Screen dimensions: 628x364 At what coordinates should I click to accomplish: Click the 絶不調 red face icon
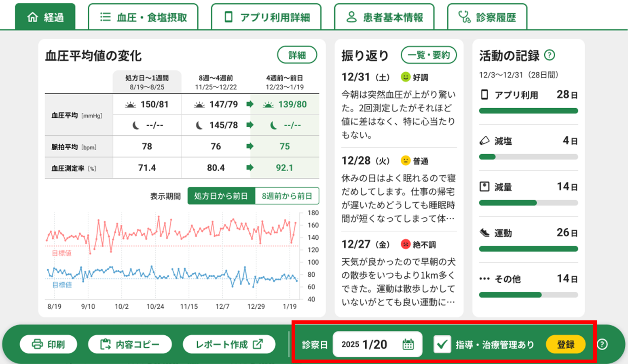click(405, 244)
